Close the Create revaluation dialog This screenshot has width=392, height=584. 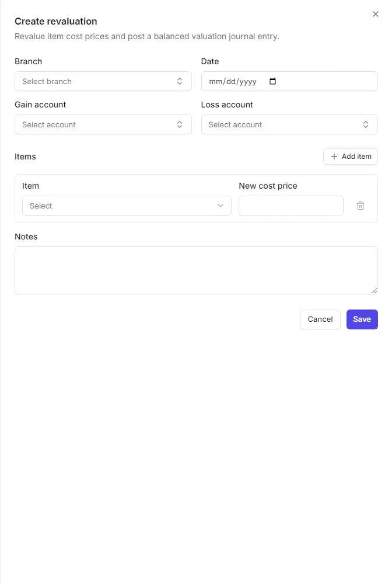pos(375,14)
